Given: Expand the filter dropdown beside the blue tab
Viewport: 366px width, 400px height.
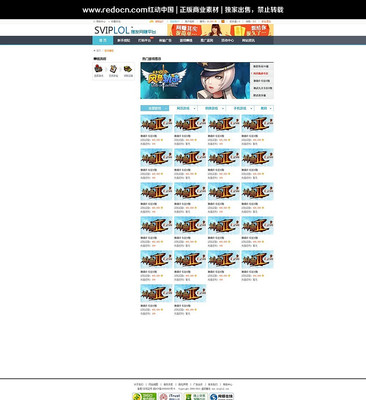Looking at the screenshot, I should click(183, 108).
